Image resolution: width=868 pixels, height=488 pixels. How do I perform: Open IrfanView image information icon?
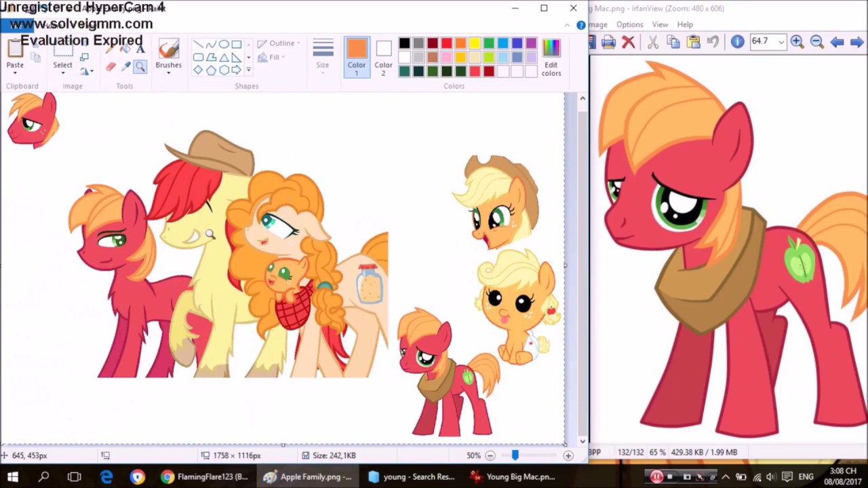click(x=737, y=42)
